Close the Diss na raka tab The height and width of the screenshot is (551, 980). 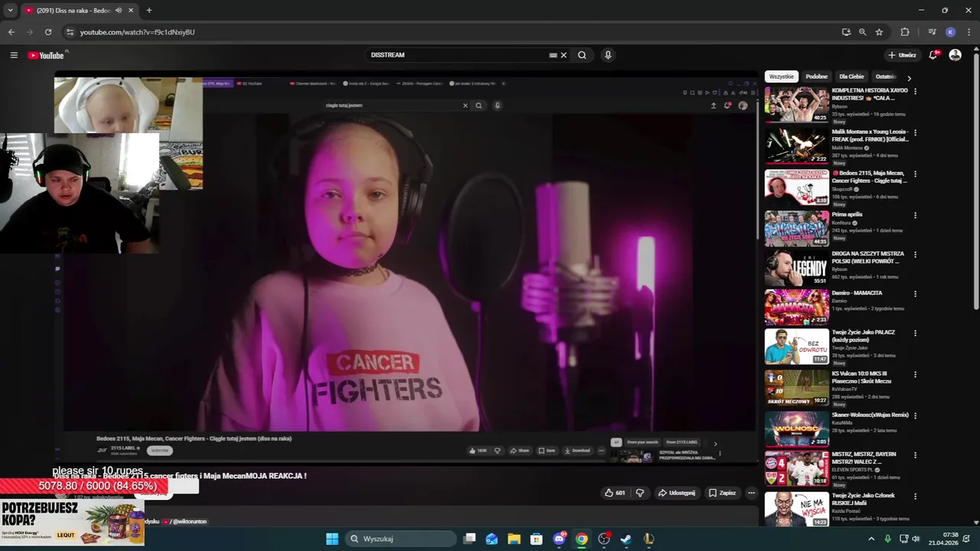131,11
